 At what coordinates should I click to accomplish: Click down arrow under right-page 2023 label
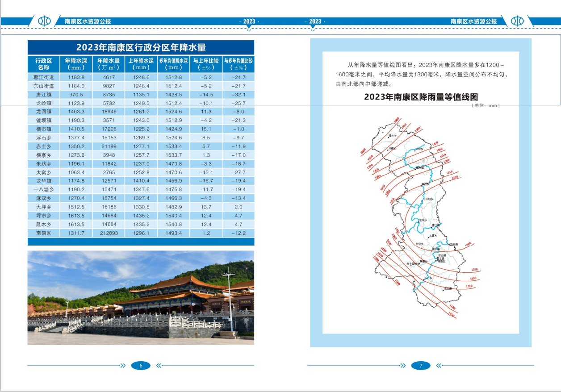(x=313, y=28)
